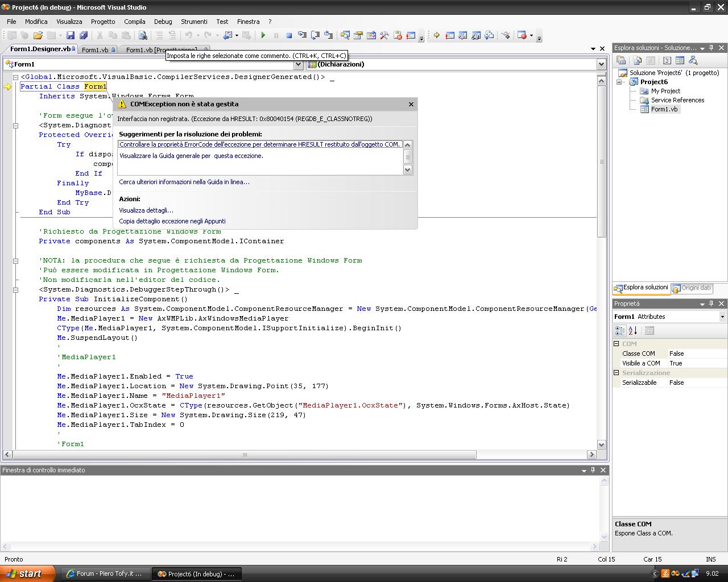Image resolution: width=728 pixels, height=582 pixels.
Task: Open the Compila menu
Action: [135, 22]
